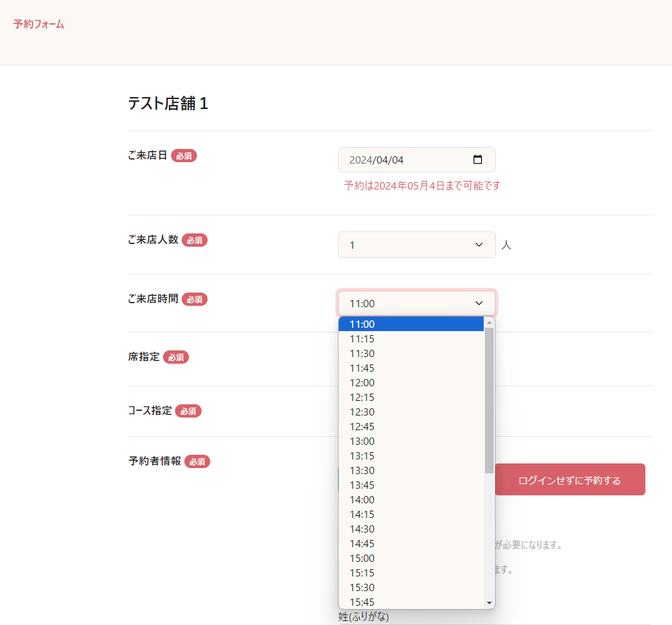The image size is (672, 625).
Task: Click the time list scrollbar thumb
Action: point(489,399)
